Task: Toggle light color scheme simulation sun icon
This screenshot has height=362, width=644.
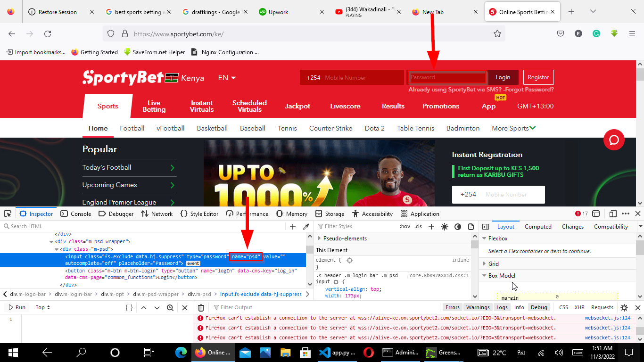Action: [445, 227]
